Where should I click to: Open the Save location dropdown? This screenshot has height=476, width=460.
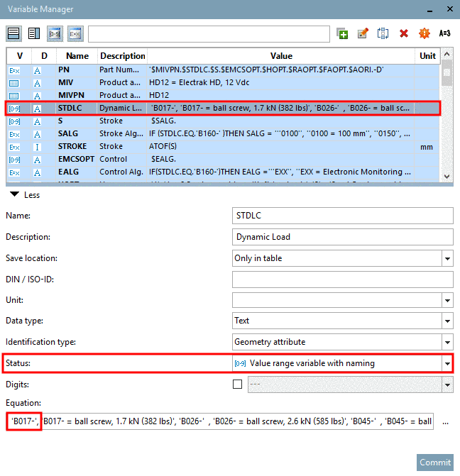[x=447, y=258]
